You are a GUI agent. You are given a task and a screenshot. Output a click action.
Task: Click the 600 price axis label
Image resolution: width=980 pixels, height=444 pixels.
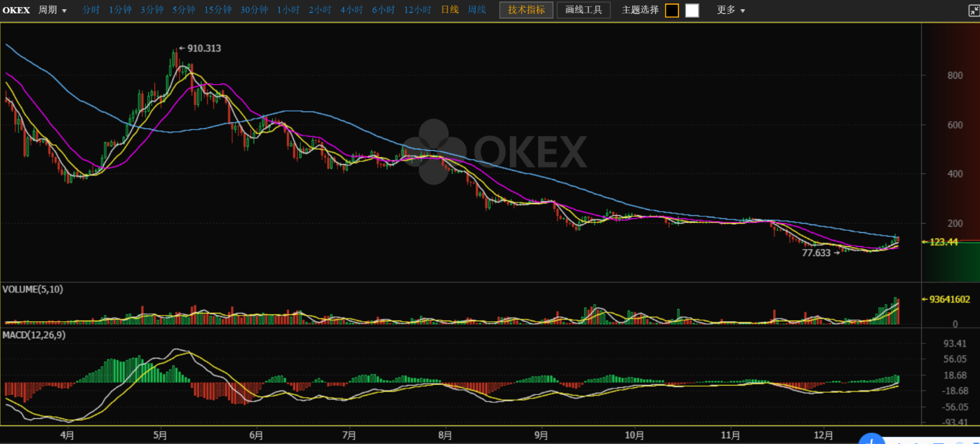click(955, 125)
